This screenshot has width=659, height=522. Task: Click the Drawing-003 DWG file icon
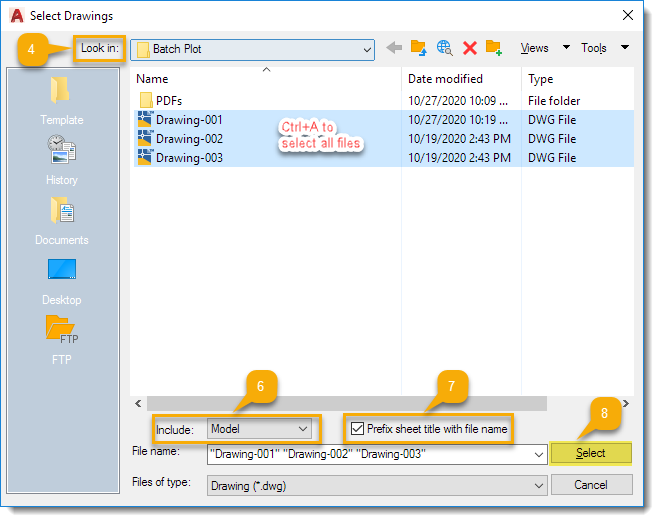[x=145, y=157]
